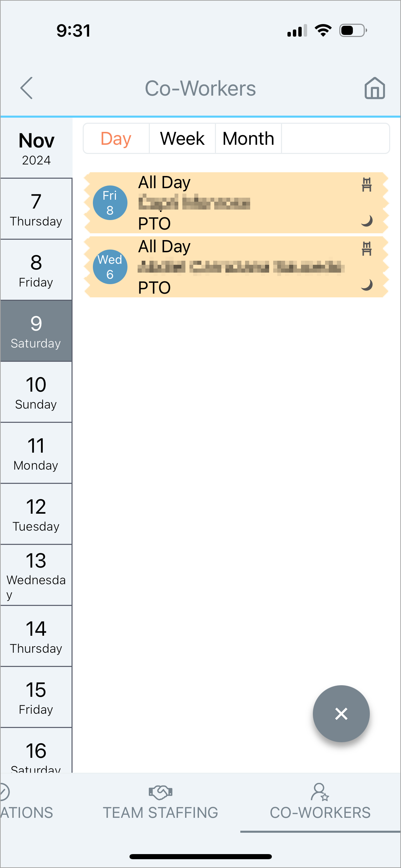Tap the Team Staffing handshake icon

[161, 792]
